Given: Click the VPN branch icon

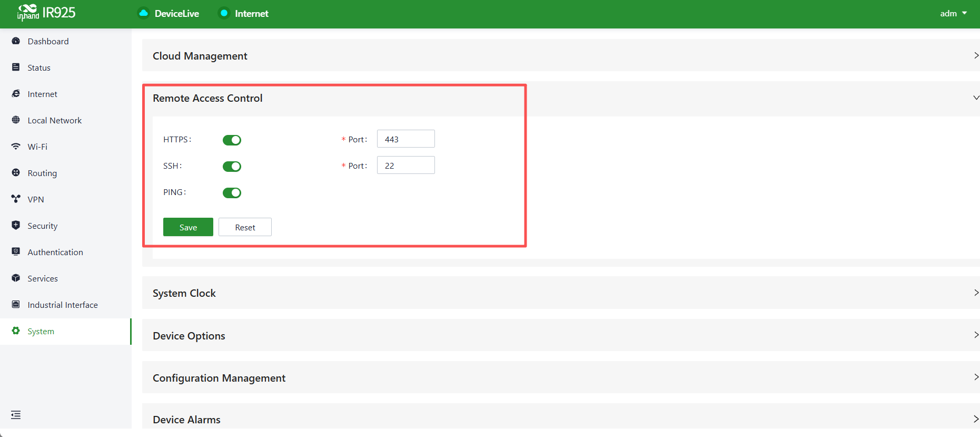Looking at the screenshot, I should [16, 199].
